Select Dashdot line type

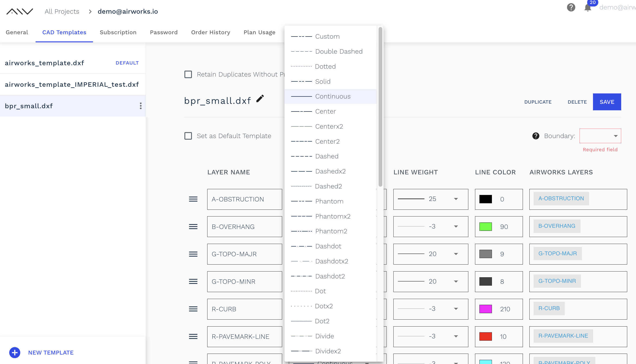tap(330, 246)
